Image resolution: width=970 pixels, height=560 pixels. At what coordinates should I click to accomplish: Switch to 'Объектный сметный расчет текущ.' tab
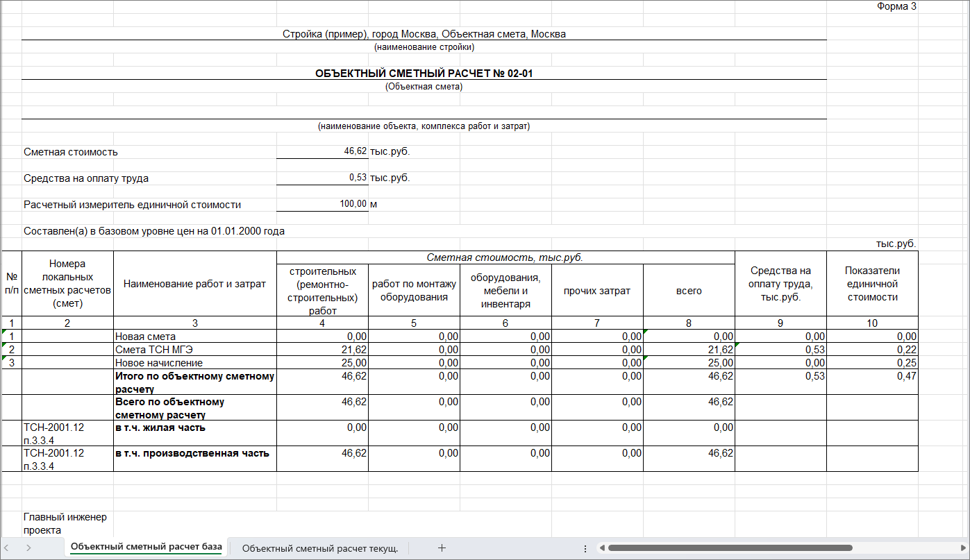pyautogui.click(x=319, y=548)
